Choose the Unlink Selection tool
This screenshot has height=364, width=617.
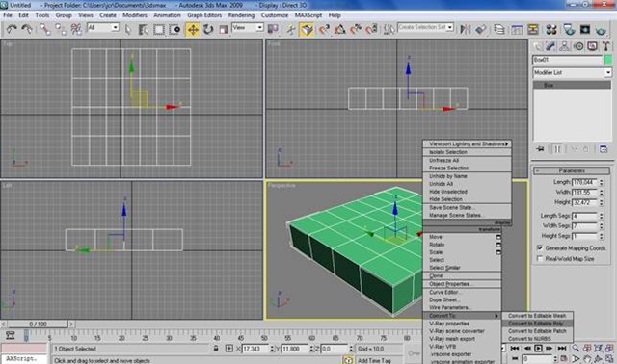(x=60, y=29)
